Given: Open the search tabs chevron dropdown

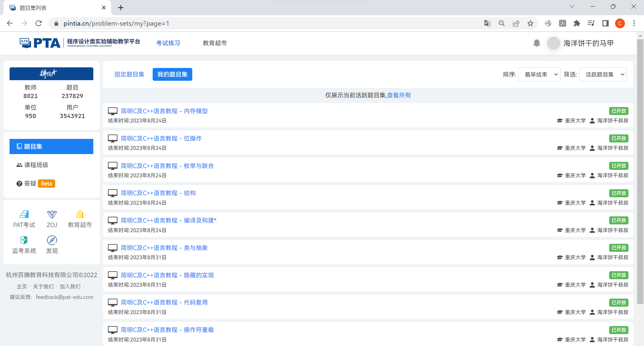Looking at the screenshot, I should [572, 7].
